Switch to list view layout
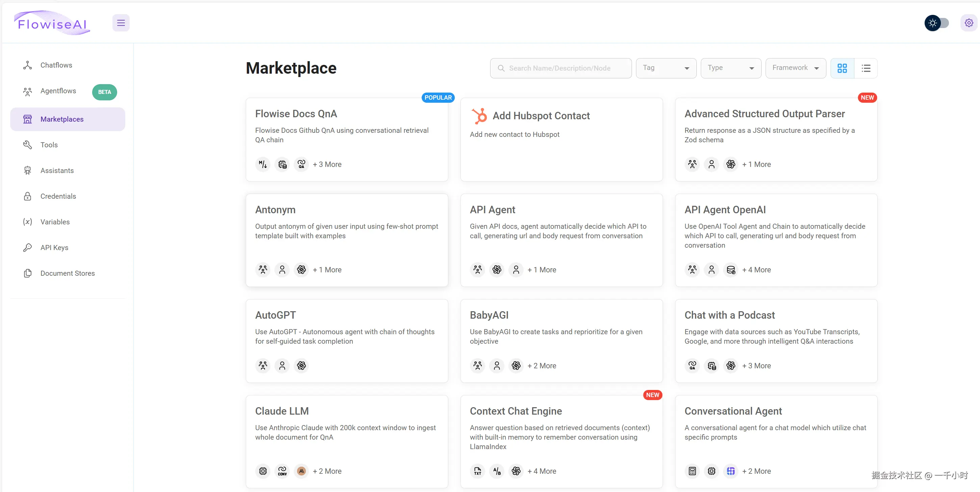The height and width of the screenshot is (492, 980). [866, 68]
